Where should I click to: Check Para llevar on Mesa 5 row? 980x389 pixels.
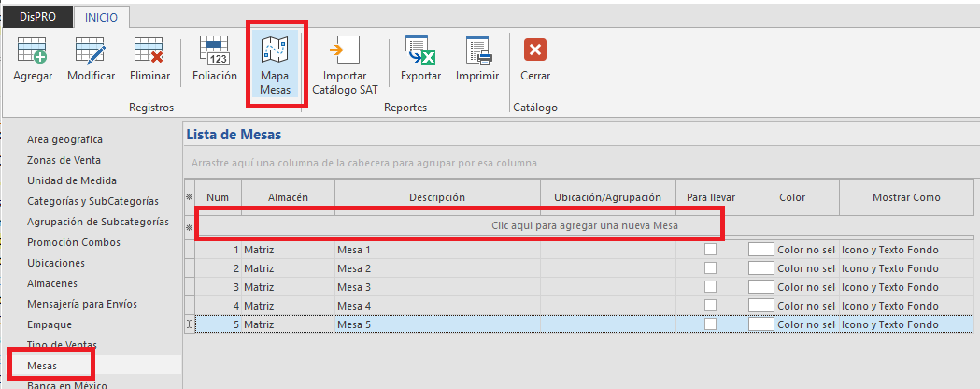click(711, 324)
